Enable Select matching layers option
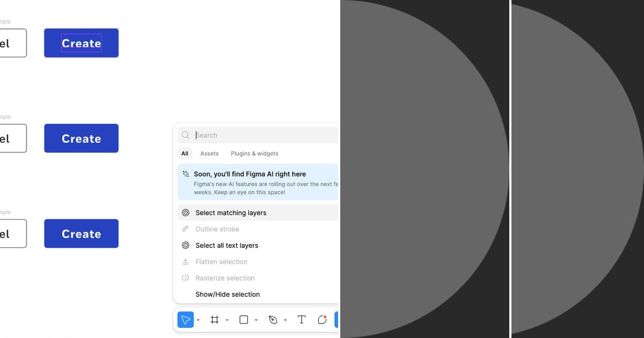 click(231, 212)
